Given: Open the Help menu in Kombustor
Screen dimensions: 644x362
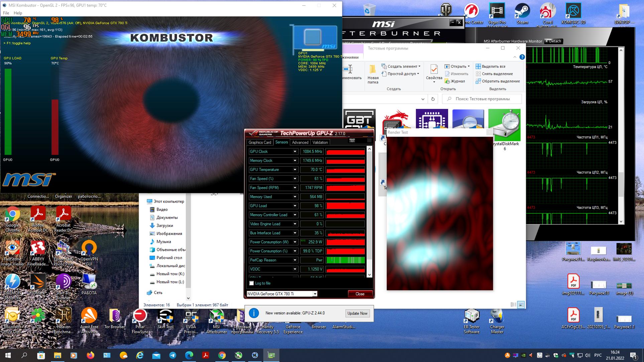Looking at the screenshot, I should [18, 13].
